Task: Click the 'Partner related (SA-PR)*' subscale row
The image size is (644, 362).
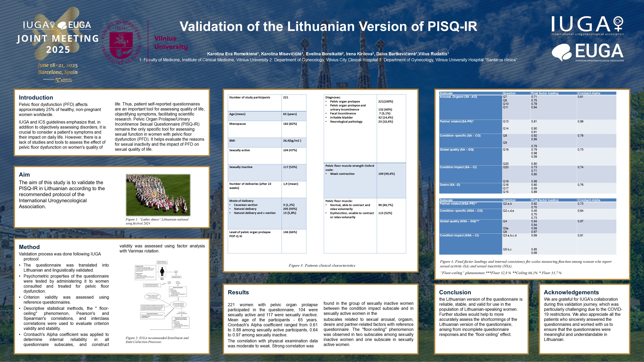Action: tap(527, 127)
